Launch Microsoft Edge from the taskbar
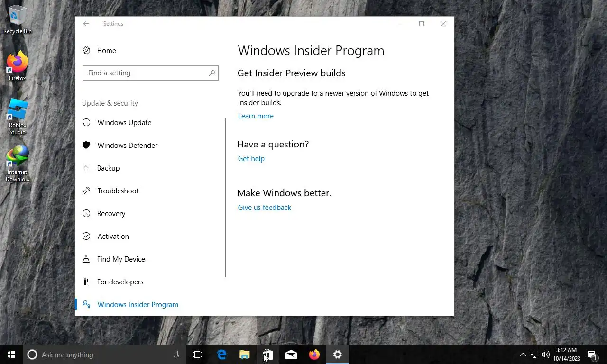607x364 pixels. 221,355
